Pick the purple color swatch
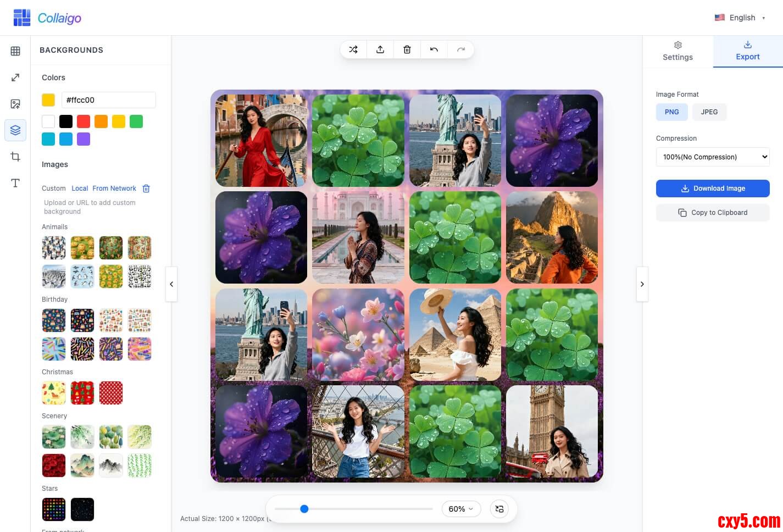Viewport: 783px width, 532px height. pyautogui.click(x=84, y=139)
